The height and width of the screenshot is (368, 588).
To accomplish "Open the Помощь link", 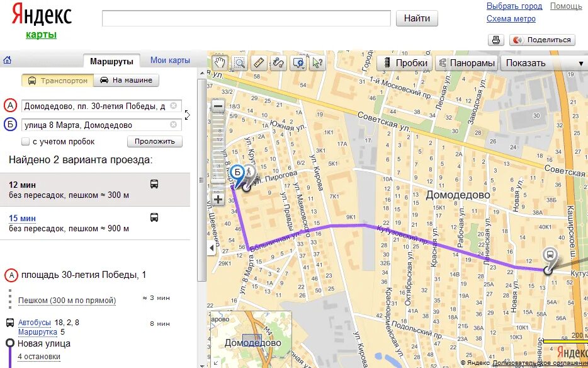I will coord(566,6).
